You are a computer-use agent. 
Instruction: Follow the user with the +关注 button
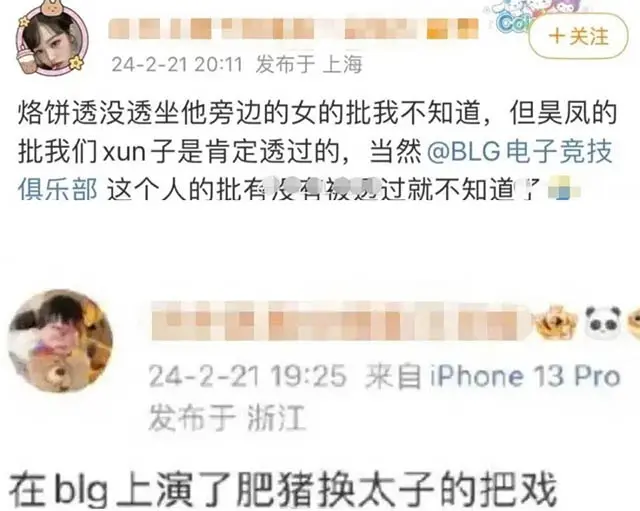(x=578, y=36)
